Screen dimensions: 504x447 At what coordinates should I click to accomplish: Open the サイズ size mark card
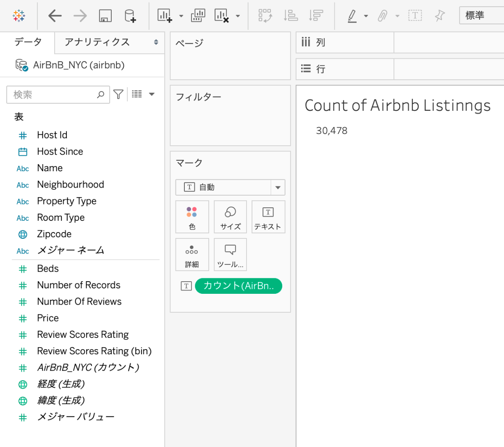[x=230, y=217]
